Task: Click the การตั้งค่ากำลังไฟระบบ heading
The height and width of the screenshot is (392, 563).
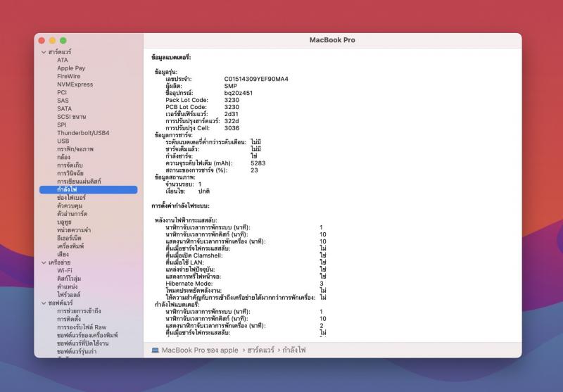Action: tap(180, 206)
